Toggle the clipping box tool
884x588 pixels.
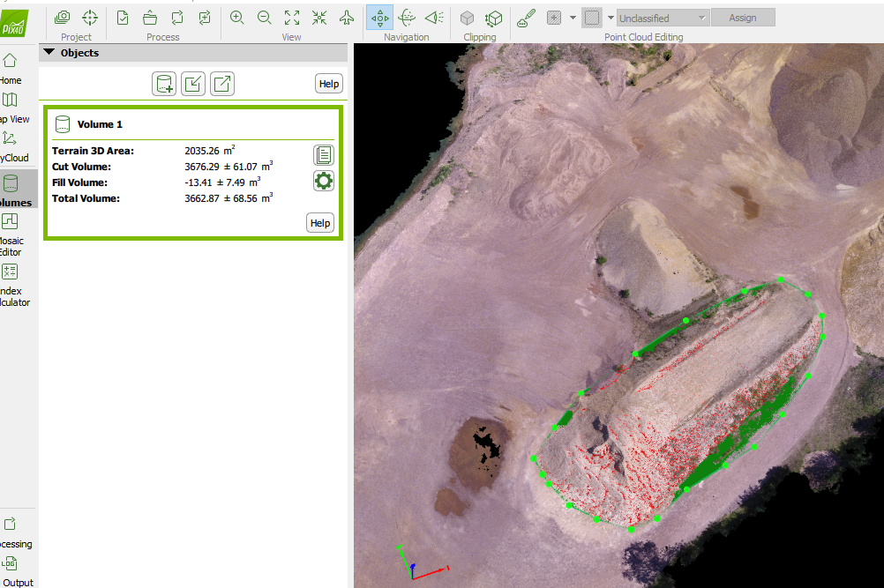[x=468, y=17]
